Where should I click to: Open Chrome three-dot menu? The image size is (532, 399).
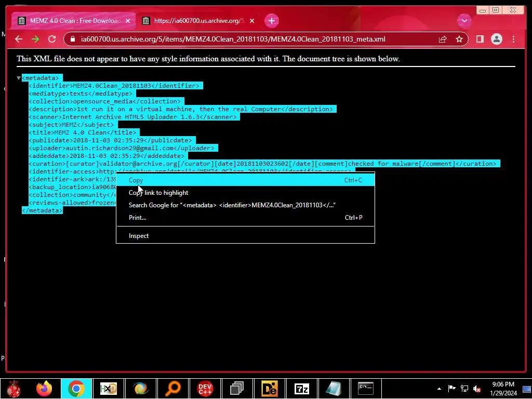click(x=514, y=39)
